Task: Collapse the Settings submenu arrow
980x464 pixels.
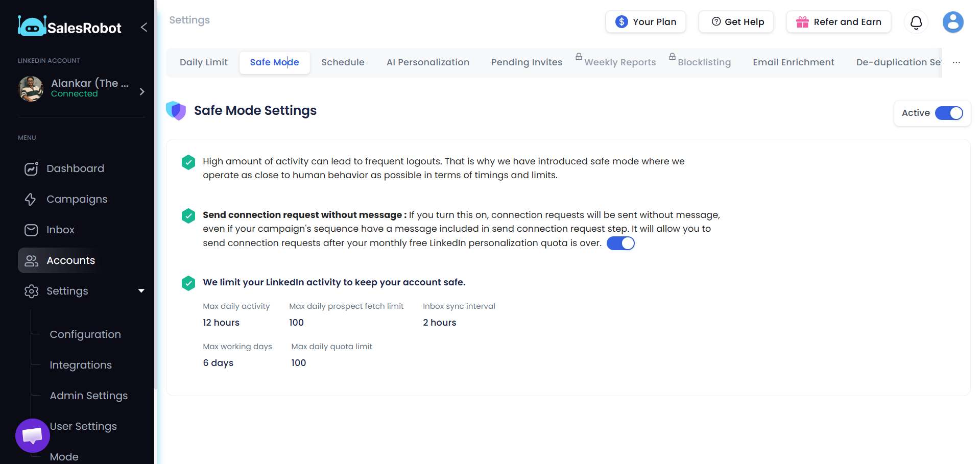Action: [x=141, y=291]
